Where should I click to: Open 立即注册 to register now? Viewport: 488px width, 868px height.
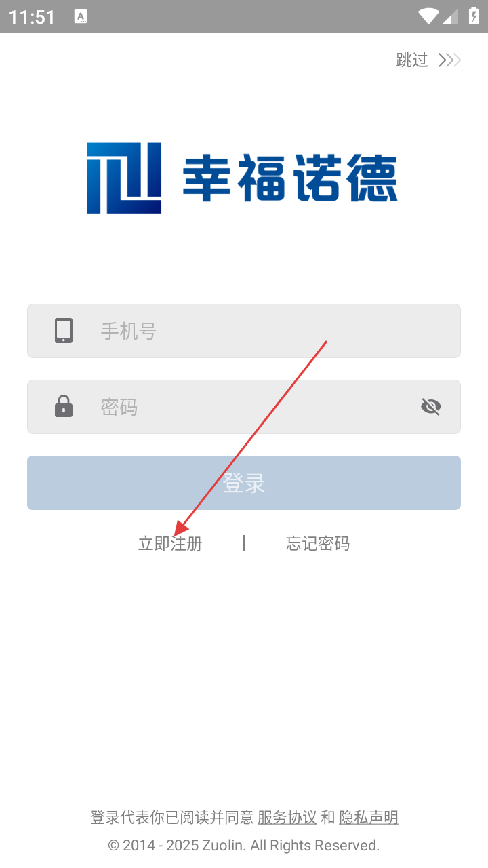pyautogui.click(x=170, y=544)
